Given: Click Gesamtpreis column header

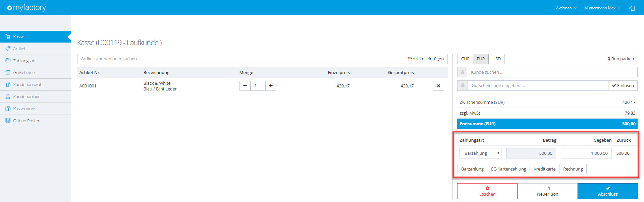Looking at the screenshot, I should 401,73.
